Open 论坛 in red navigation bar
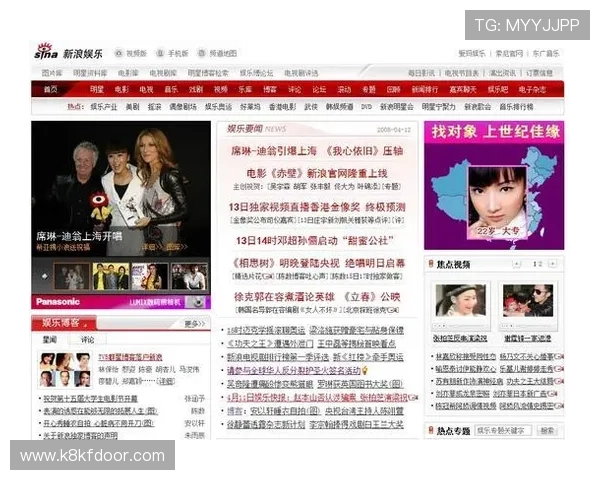 point(319,90)
